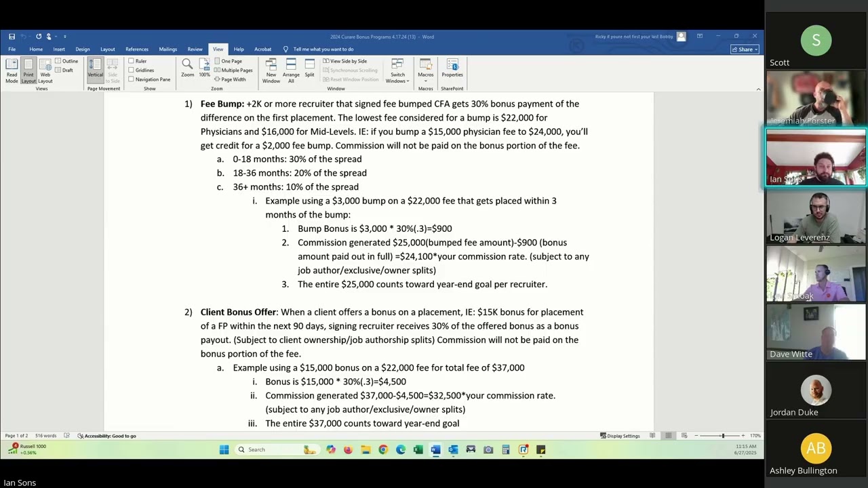This screenshot has height=488, width=868.
Task: Open File Explorer from the taskbar
Action: click(x=366, y=449)
